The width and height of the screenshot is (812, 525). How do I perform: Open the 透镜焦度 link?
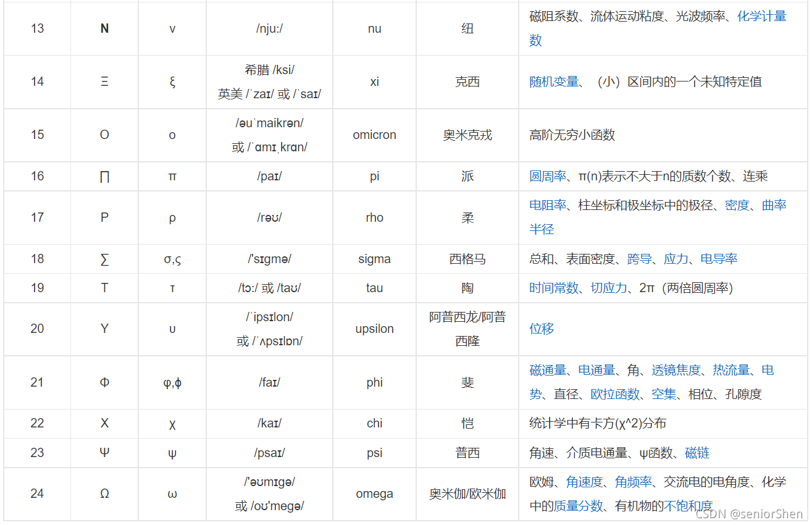(676, 370)
